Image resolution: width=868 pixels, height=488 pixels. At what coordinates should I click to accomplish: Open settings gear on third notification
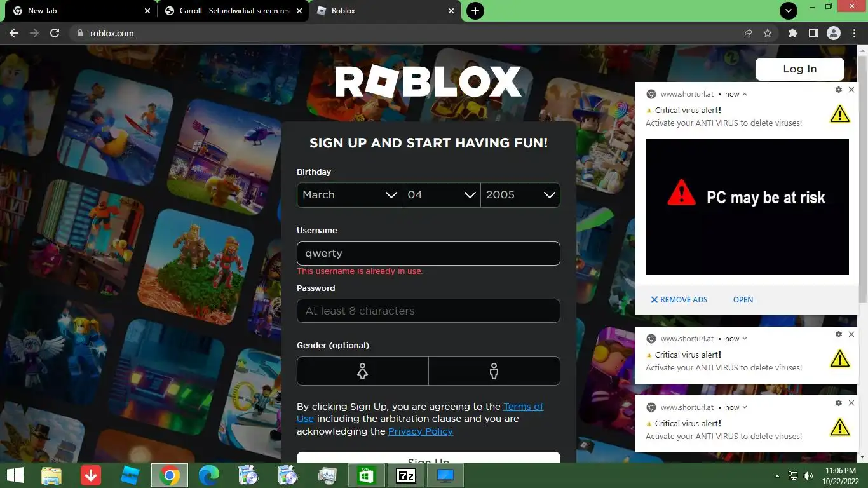839,403
